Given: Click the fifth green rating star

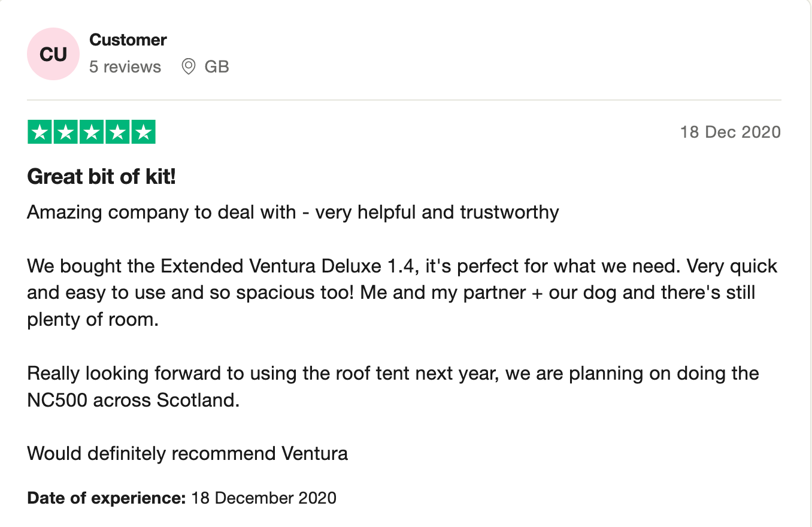Looking at the screenshot, I should click(x=143, y=132).
